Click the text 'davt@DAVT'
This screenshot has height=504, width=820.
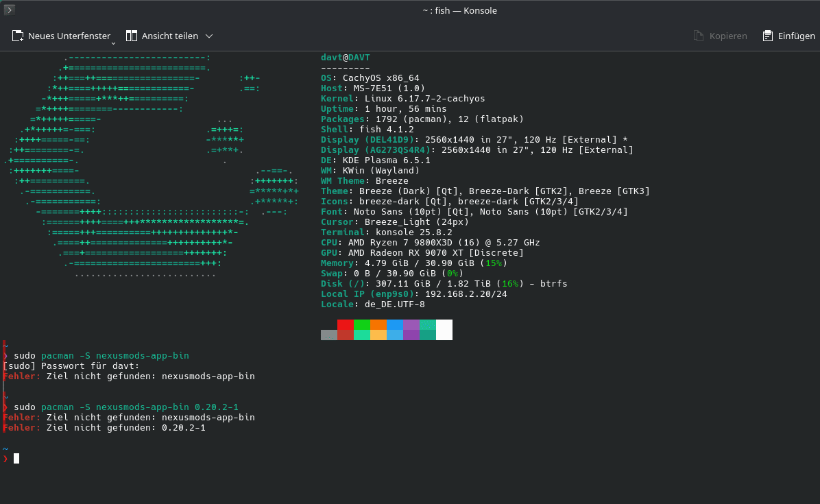click(x=345, y=58)
